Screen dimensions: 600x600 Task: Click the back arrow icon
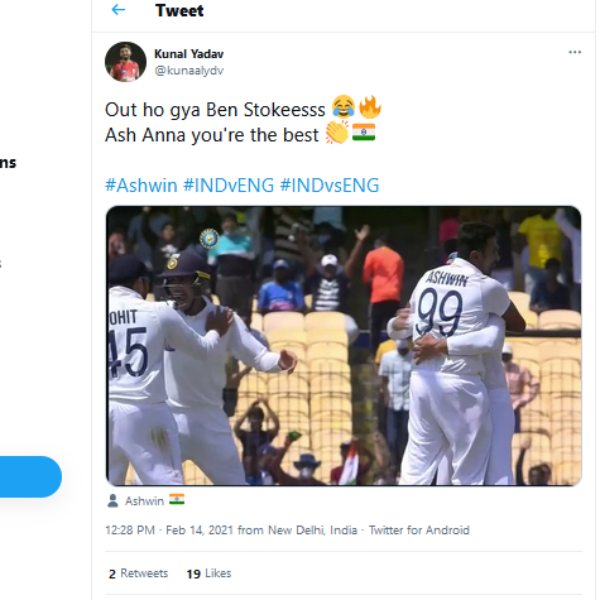(118, 11)
